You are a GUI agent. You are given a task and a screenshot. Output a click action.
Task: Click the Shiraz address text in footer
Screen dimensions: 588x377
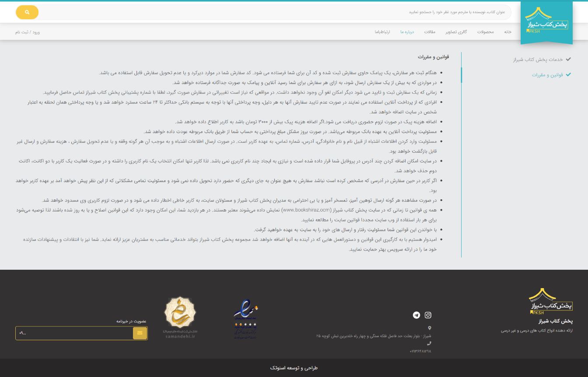coord(374,336)
